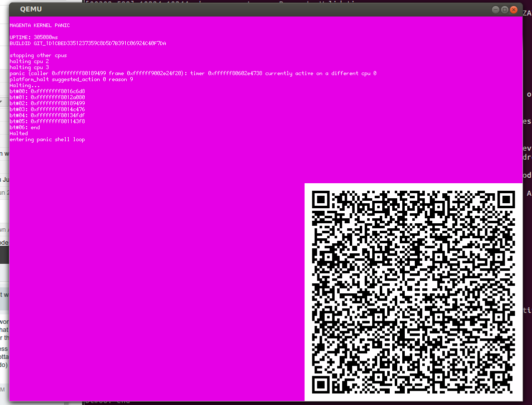Click the kernel panic QR code
This screenshot has width=532, height=405.
pyautogui.click(x=413, y=292)
